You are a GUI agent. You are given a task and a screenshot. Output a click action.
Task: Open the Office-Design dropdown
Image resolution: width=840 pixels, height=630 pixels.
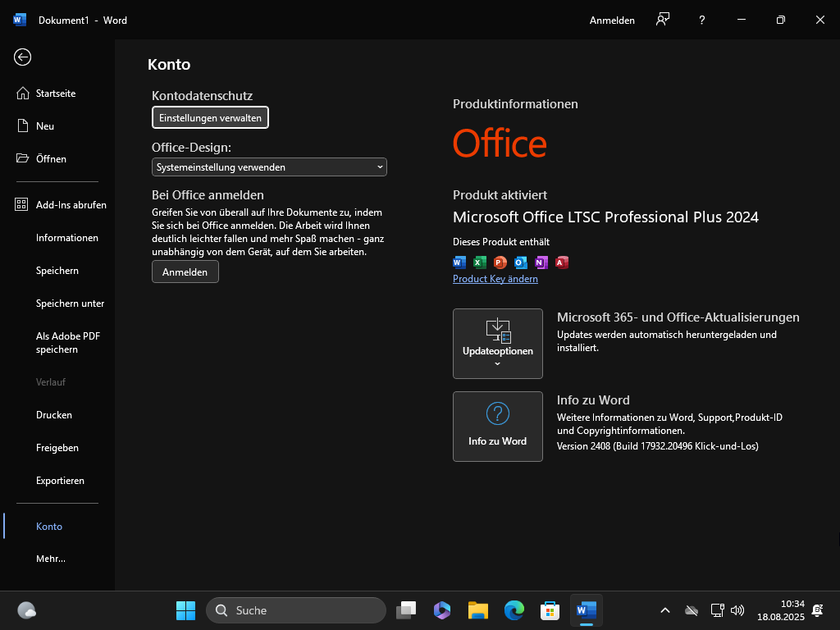point(269,167)
